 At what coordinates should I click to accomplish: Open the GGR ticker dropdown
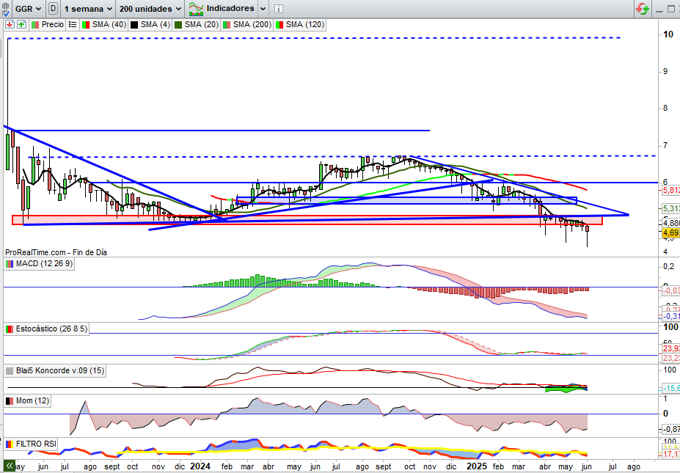click(28, 8)
